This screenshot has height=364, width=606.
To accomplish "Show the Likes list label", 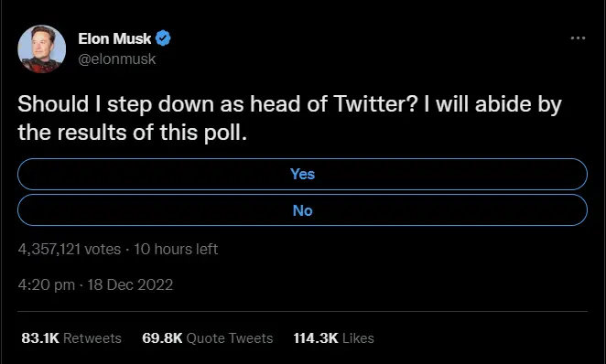I will [x=358, y=338].
